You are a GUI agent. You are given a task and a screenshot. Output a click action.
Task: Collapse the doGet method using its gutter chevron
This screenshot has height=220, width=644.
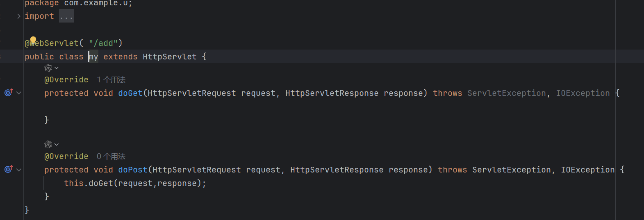point(19,93)
